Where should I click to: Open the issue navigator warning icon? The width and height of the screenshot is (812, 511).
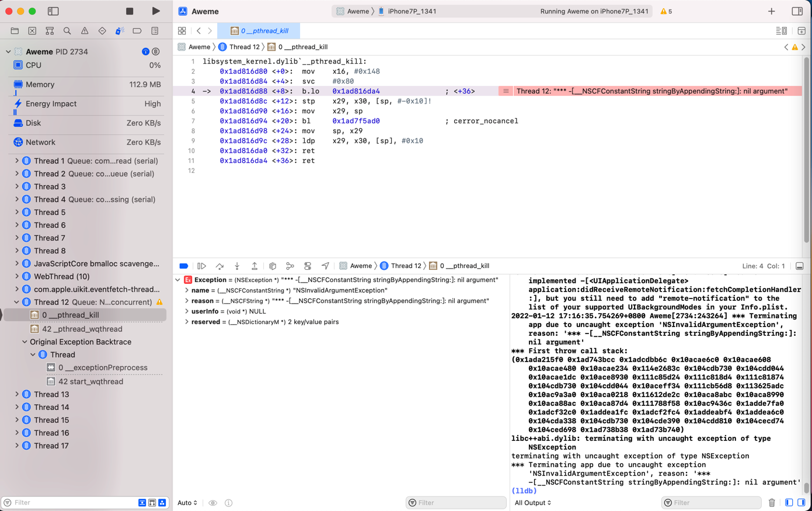pyautogui.click(x=85, y=31)
